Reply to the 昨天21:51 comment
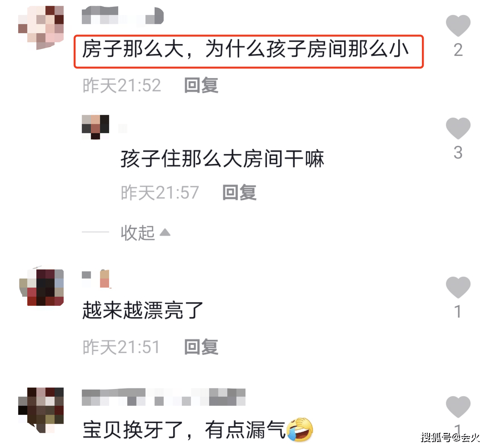This screenshot has width=491, height=448. [x=201, y=347]
